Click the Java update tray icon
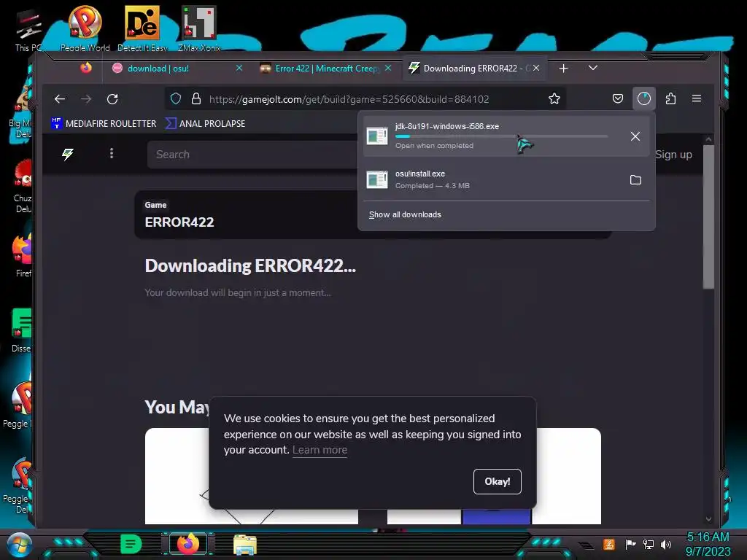 pyautogui.click(x=609, y=544)
